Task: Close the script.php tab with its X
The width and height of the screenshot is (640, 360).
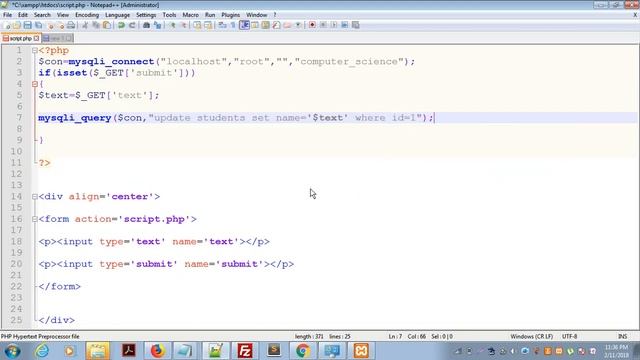Action: [x=36, y=38]
